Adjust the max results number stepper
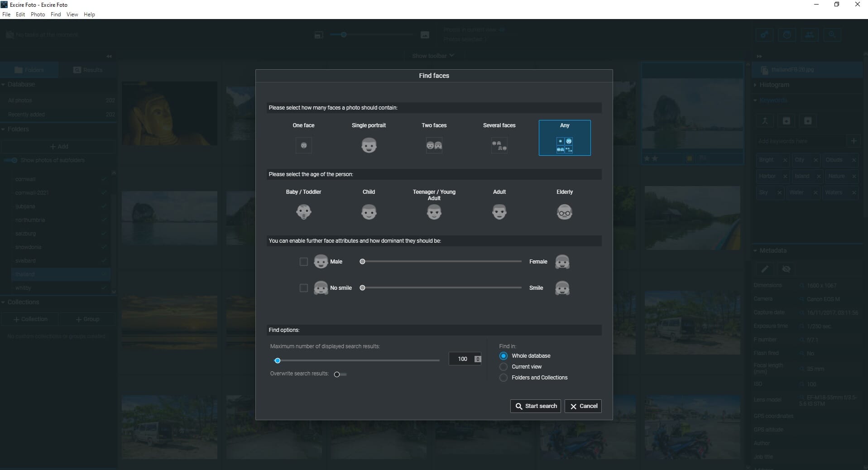868x470 pixels. pos(478,359)
